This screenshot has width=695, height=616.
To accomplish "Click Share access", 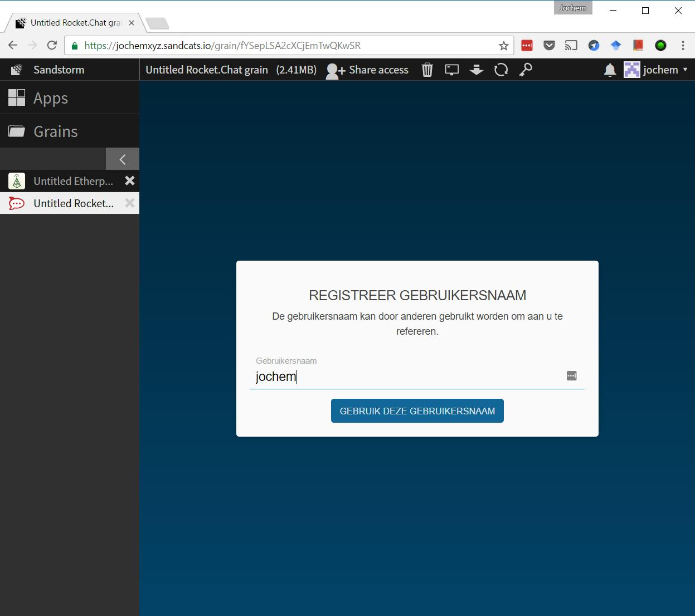I will pyautogui.click(x=367, y=70).
